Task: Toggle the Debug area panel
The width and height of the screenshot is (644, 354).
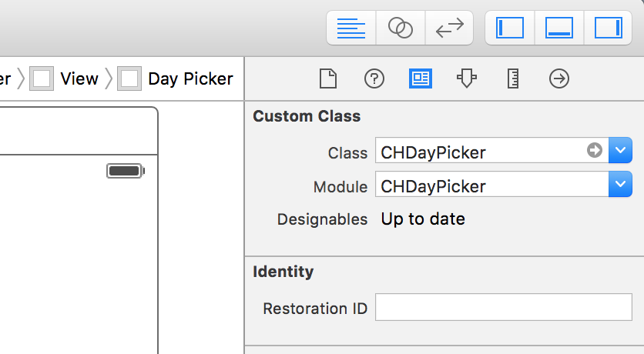Action: tap(559, 28)
